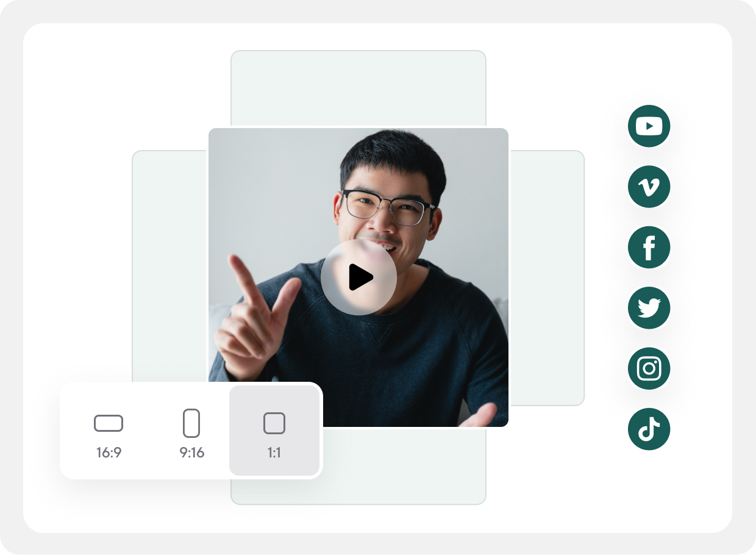Click the square icon above 1:1

tap(274, 423)
